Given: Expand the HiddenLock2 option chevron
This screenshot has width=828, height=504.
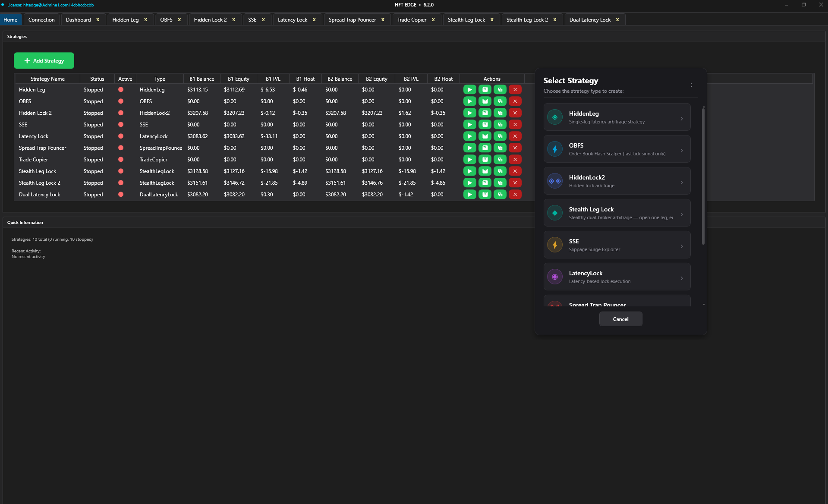Looking at the screenshot, I should point(682,183).
